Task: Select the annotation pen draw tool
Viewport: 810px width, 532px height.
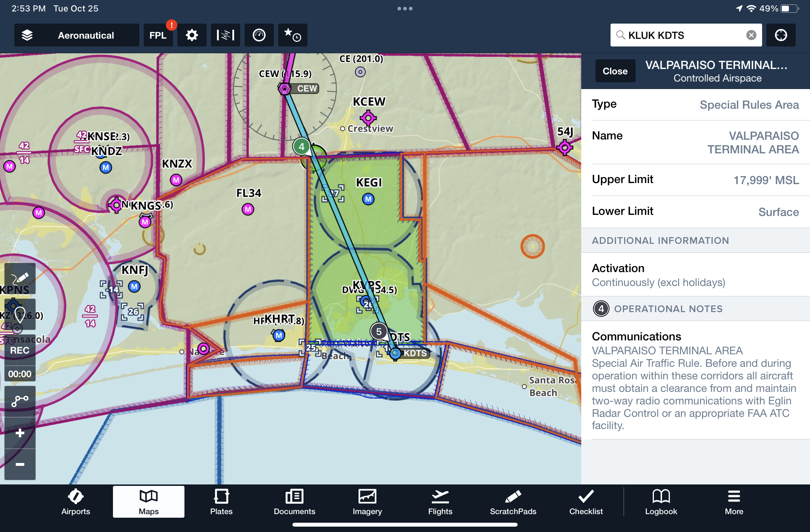Action: point(20,279)
